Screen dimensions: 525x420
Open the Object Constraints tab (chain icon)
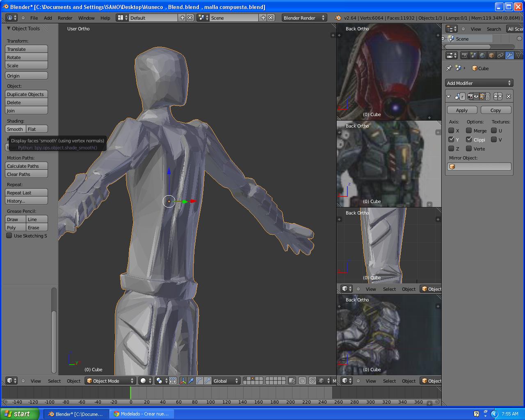[500, 55]
